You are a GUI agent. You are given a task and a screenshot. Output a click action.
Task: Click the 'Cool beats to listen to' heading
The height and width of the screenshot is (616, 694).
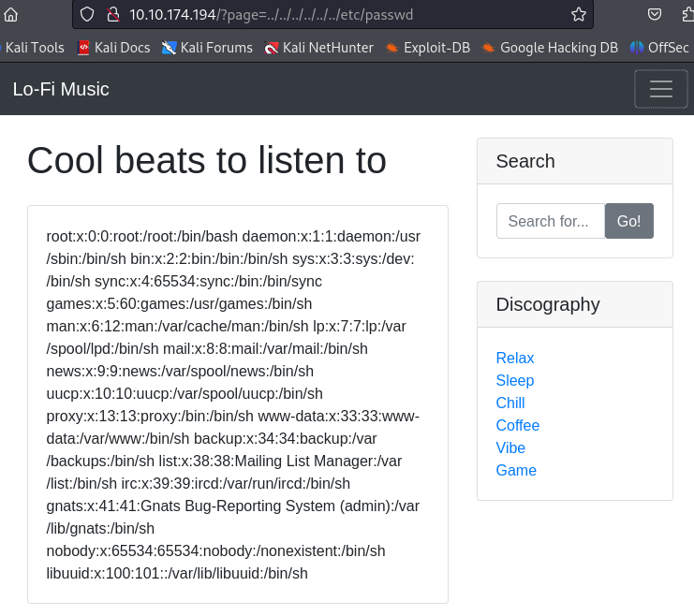207,160
